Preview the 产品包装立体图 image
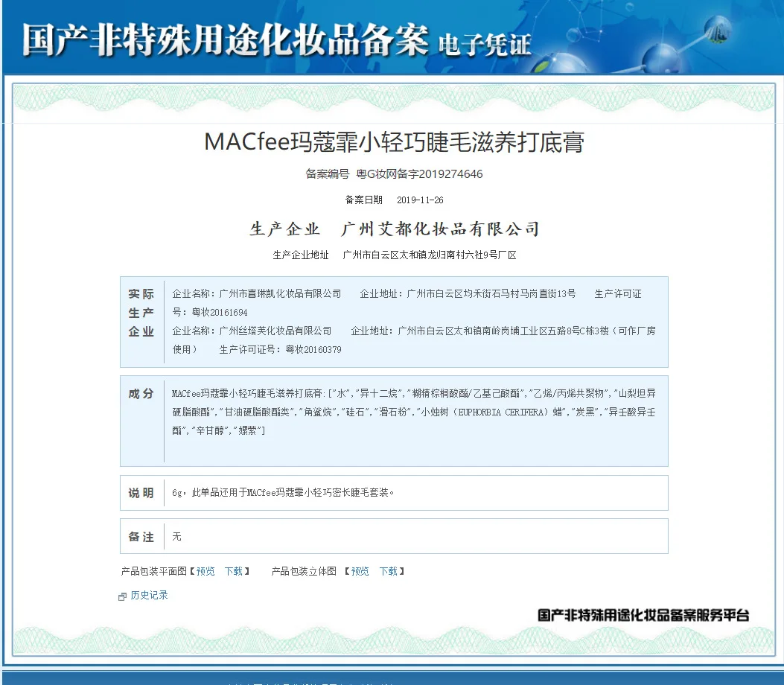Screen dimensions: 784x685 (x=360, y=571)
